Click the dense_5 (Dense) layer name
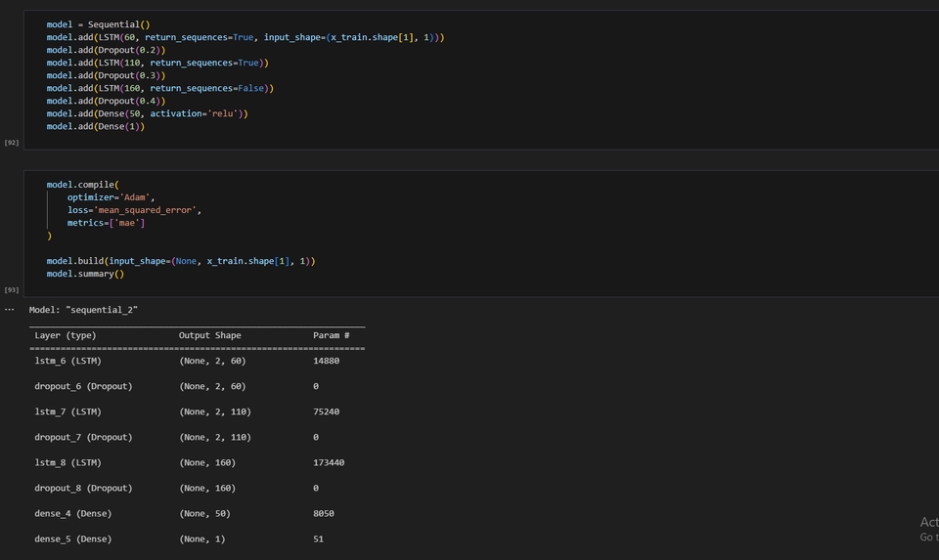The height and width of the screenshot is (560, 939). 73,539
